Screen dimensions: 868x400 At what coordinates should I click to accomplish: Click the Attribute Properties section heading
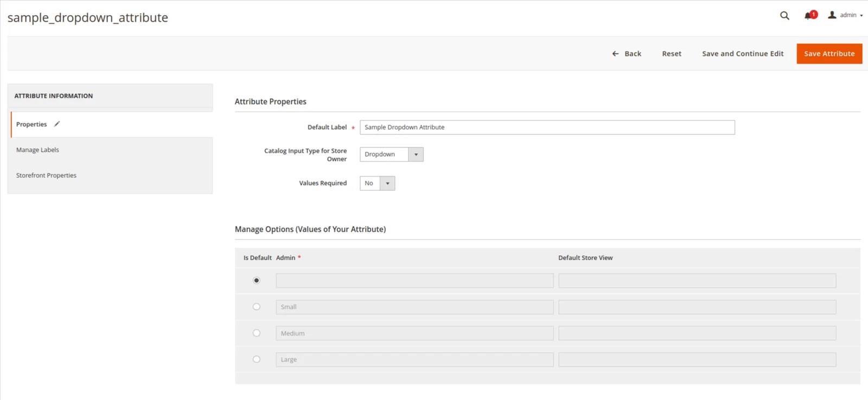[270, 101]
